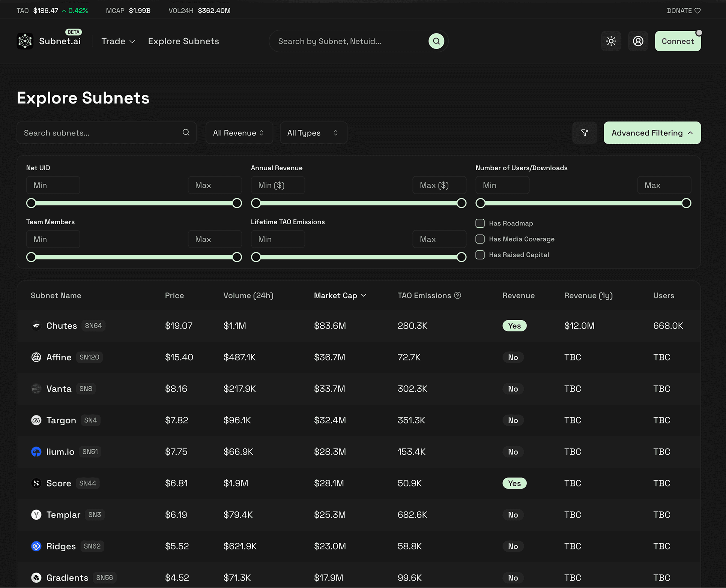Focus the Search subnets input field
Image resolution: width=726 pixels, height=588 pixels.
pos(101,133)
